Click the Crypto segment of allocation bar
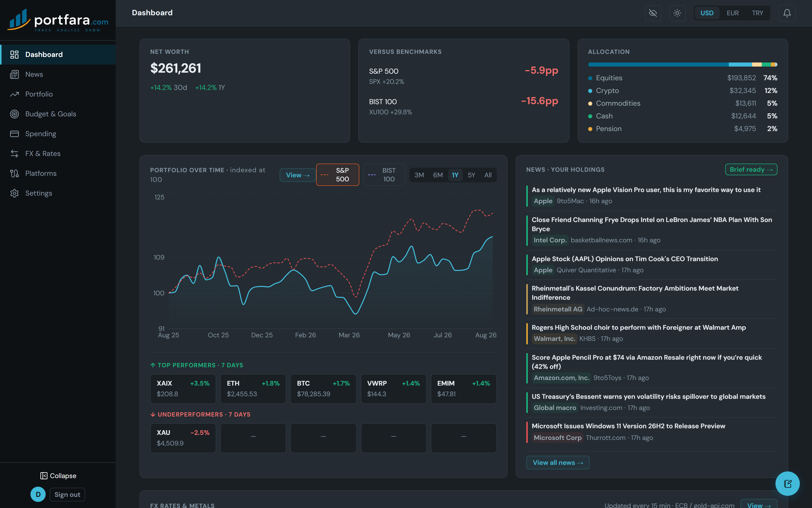812x508 pixels. 740,65
